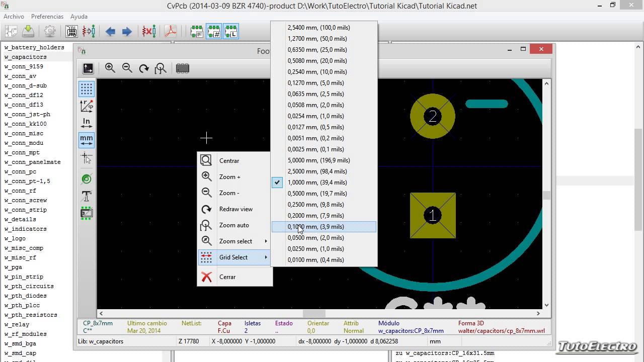Switch units to millimeters
The width and height of the screenshot is (644, 362).
tap(87, 139)
